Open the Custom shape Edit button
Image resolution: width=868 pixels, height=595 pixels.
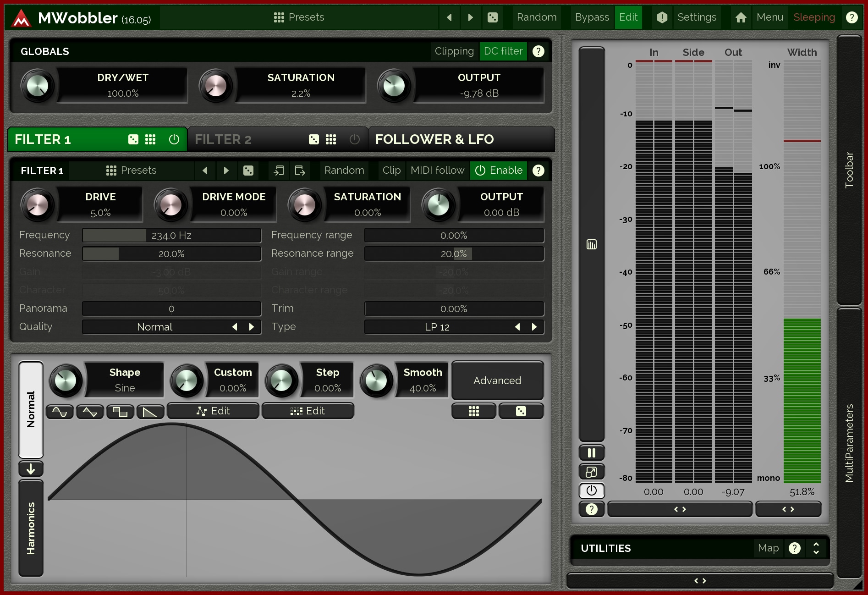point(213,411)
